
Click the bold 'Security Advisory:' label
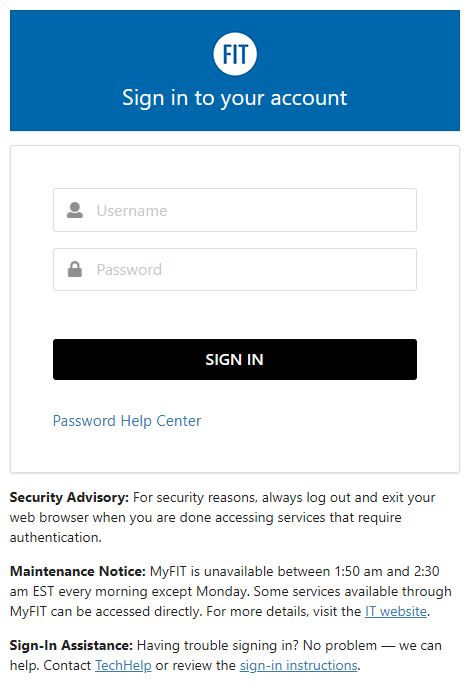pos(69,497)
